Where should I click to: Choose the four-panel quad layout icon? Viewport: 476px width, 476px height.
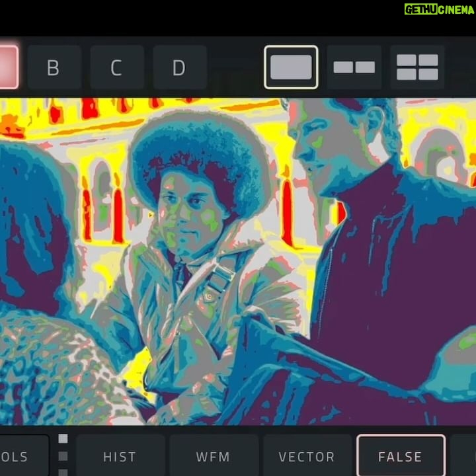[417, 67]
